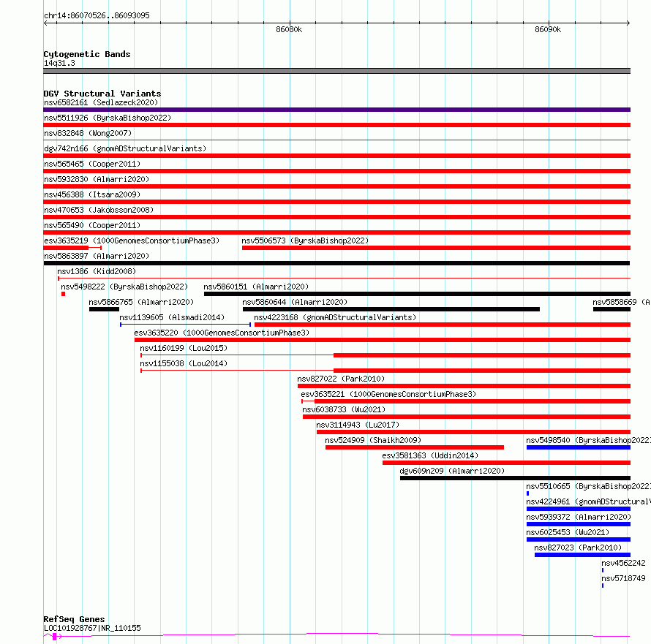This screenshot has width=651, height=644.
Task: Click Cytogenetic Bands track title
Action: 87,54
